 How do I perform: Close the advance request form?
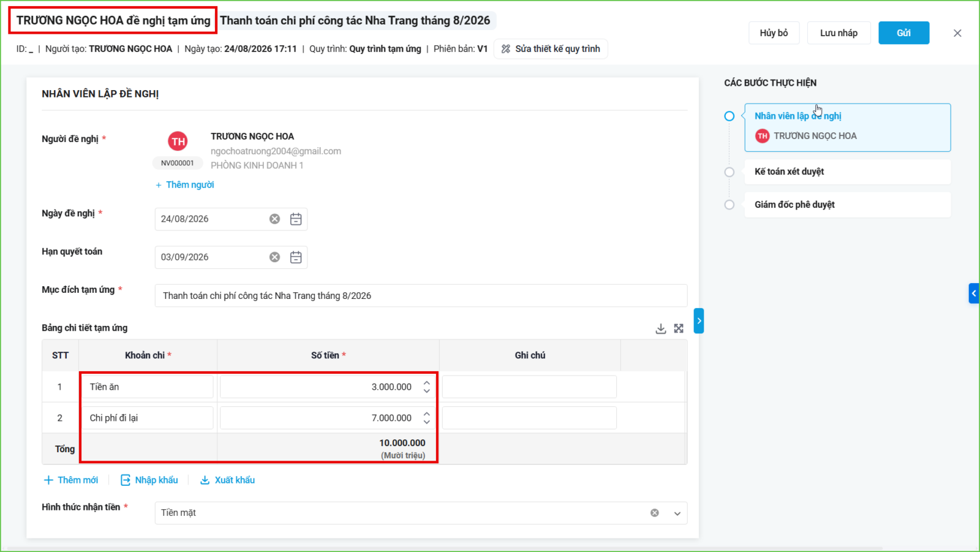(x=957, y=33)
